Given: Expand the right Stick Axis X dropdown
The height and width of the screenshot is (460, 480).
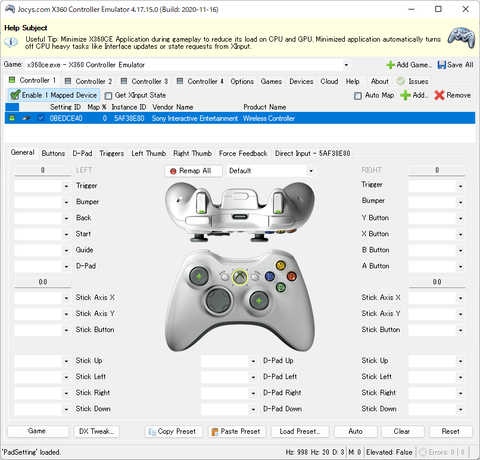Looking at the screenshot, I should 460,298.
